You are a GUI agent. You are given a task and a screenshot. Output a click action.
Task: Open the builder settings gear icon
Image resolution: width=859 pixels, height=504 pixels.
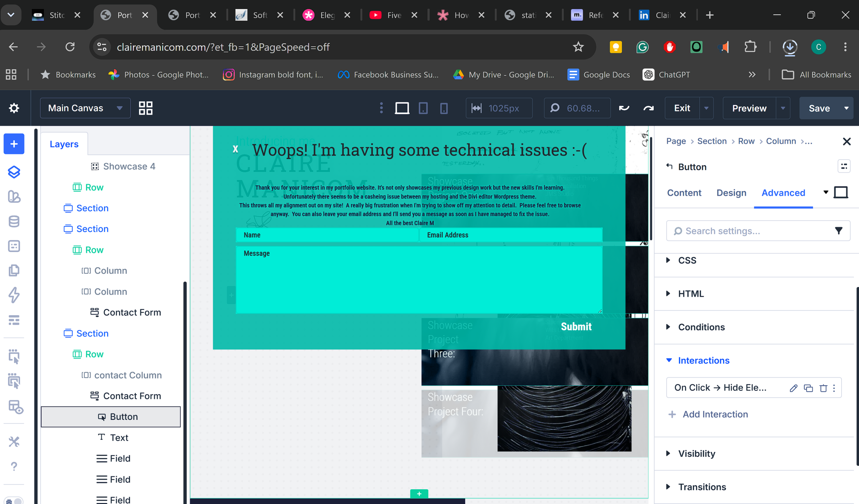14,108
